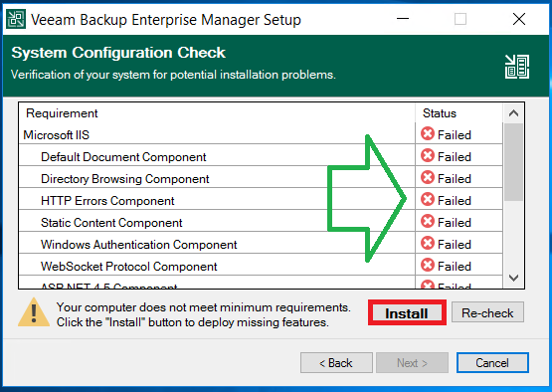Click the Failed text for Static Content Component

455,223
